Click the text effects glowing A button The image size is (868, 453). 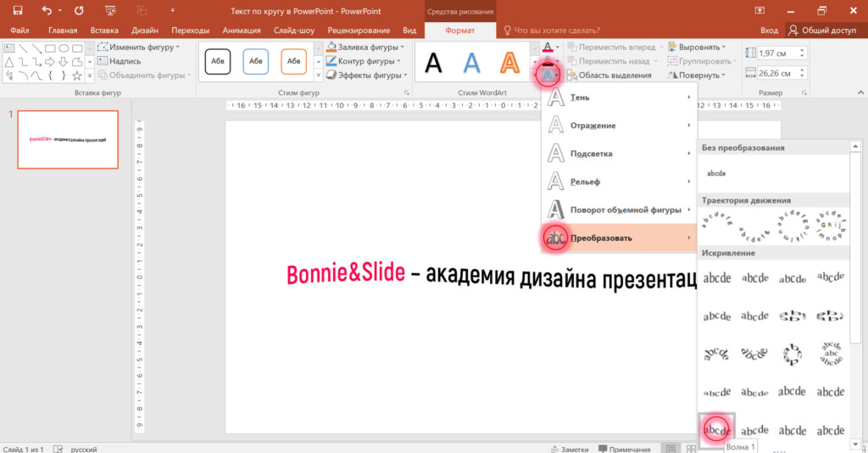(x=548, y=75)
